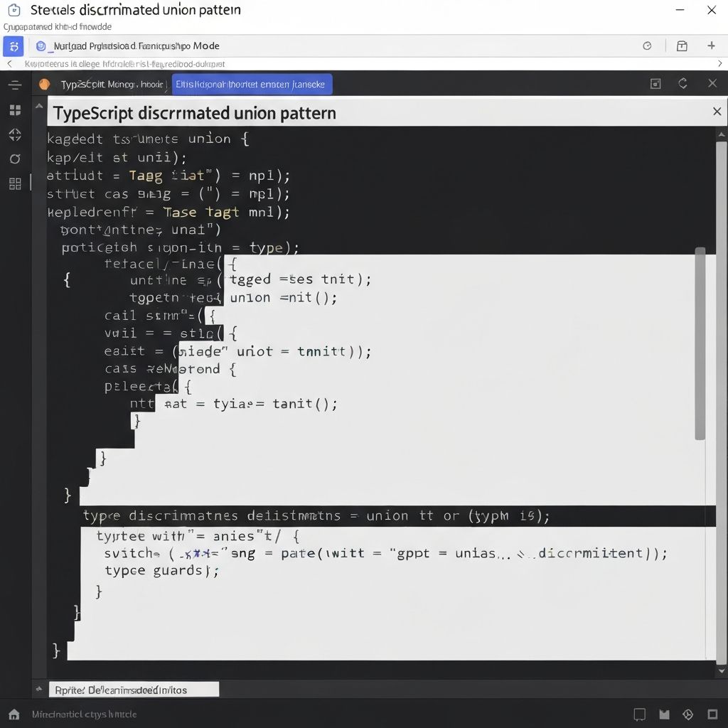The height and width of the screenshot is (728, 728).
Task: Open the browser back navigation chevron
Action: [9, 63]
